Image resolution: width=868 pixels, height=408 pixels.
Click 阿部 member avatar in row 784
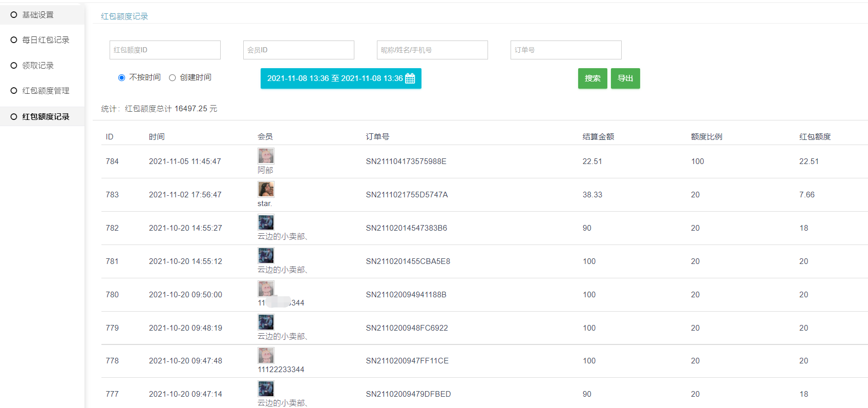click(266, 156)
